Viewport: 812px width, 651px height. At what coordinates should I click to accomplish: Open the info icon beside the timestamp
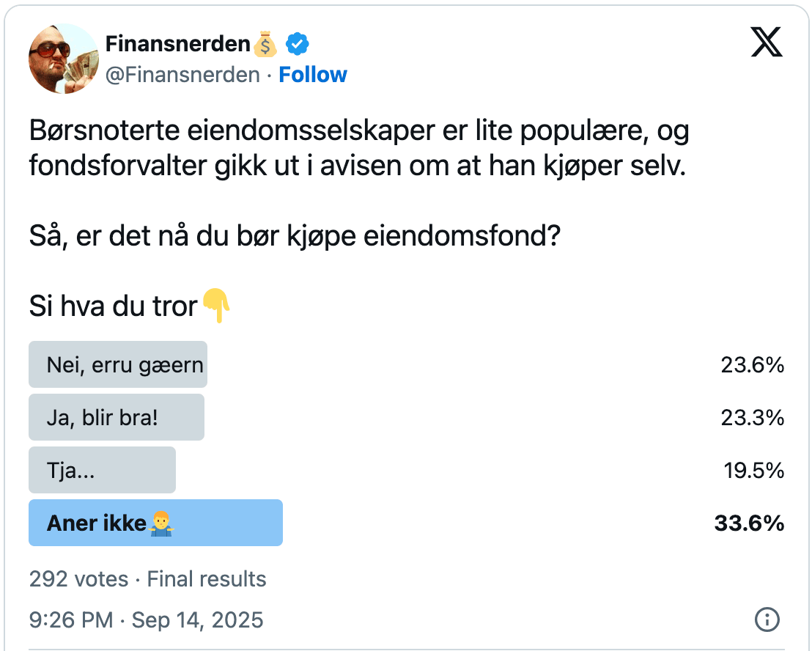click(767, 620)
